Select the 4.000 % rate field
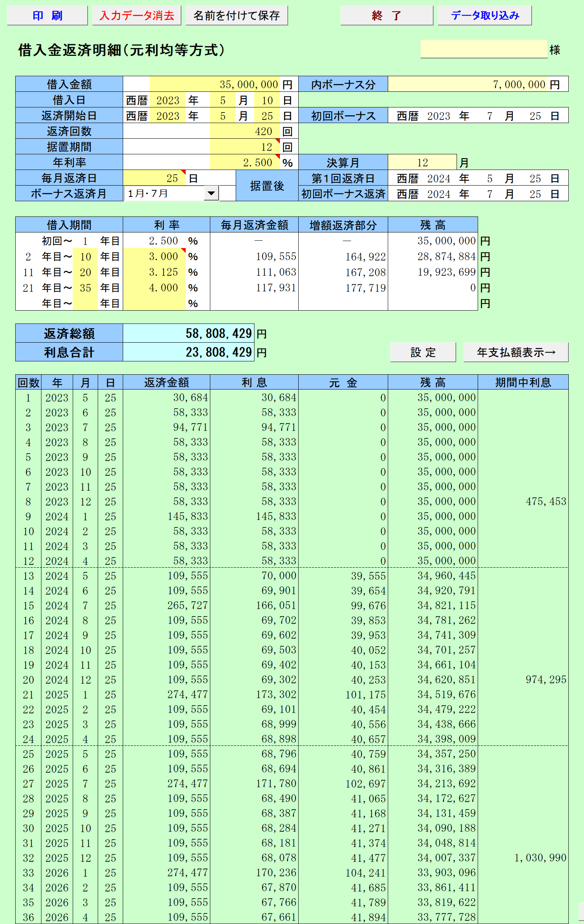 pos(154,288)
